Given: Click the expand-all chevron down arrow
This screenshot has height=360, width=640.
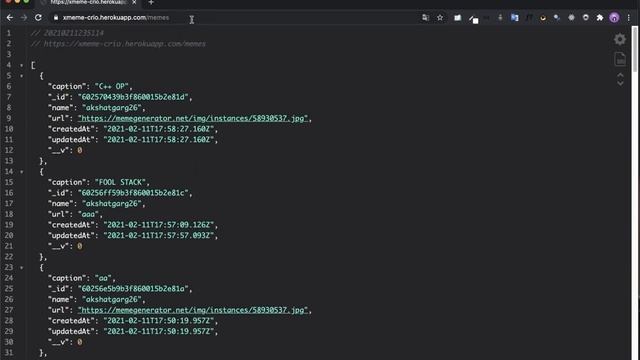Looking at the screenshot, I should (620, 83).
